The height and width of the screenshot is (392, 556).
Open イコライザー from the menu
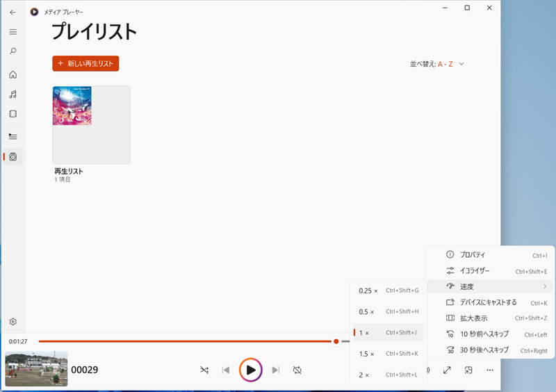click(x=491, y=271)
